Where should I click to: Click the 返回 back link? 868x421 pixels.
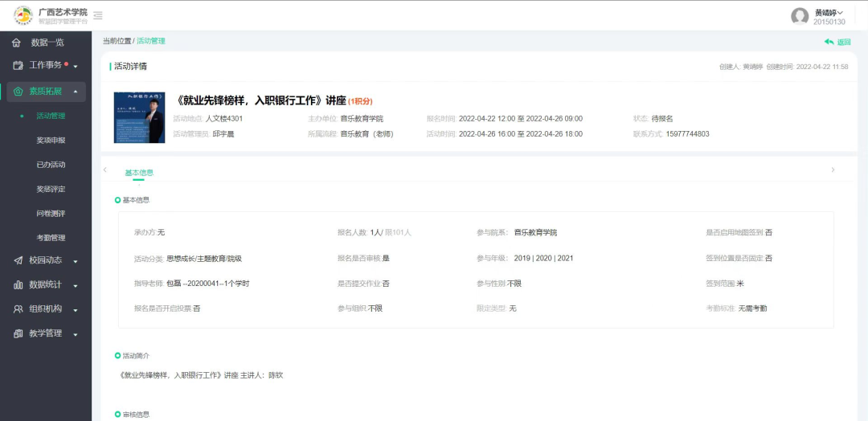837,42
